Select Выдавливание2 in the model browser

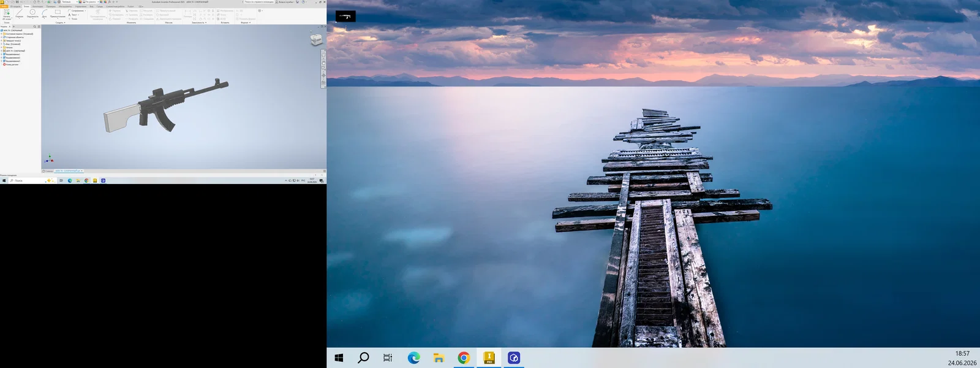[x=12, y=58]
